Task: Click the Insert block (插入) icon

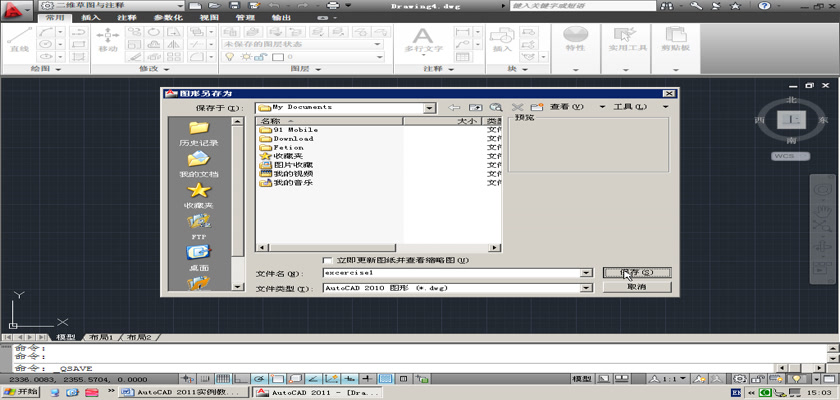Action: pos(502,40)
